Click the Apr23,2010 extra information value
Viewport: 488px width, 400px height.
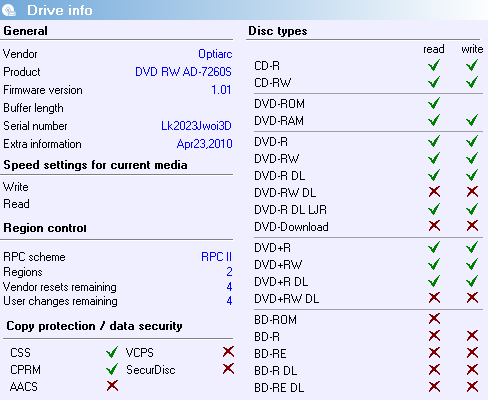(204, 144)
